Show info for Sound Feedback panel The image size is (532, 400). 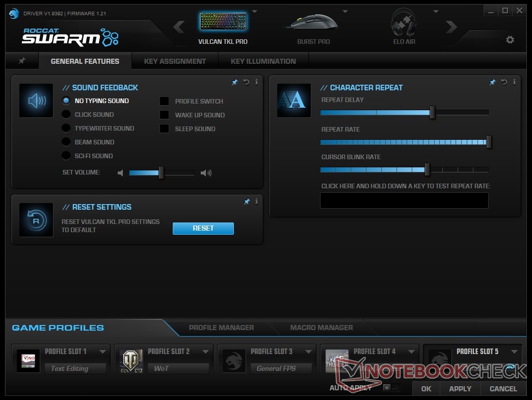tap(256, 82)
